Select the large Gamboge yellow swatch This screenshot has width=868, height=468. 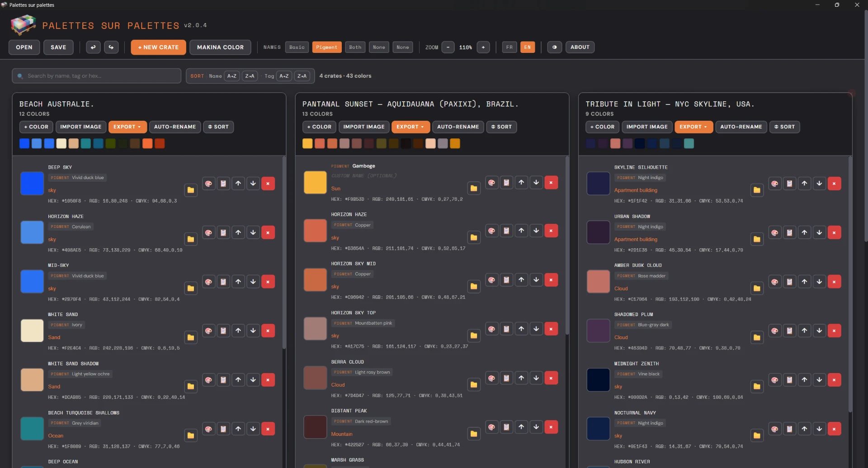pos(315,183)
